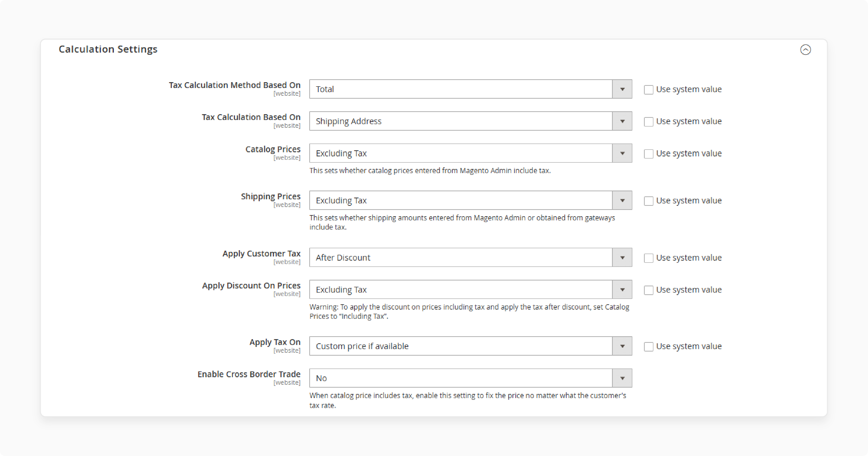Screen dimensions: 868x456
Task: Click the Catalog Prices label
Action: pos(273,149)
